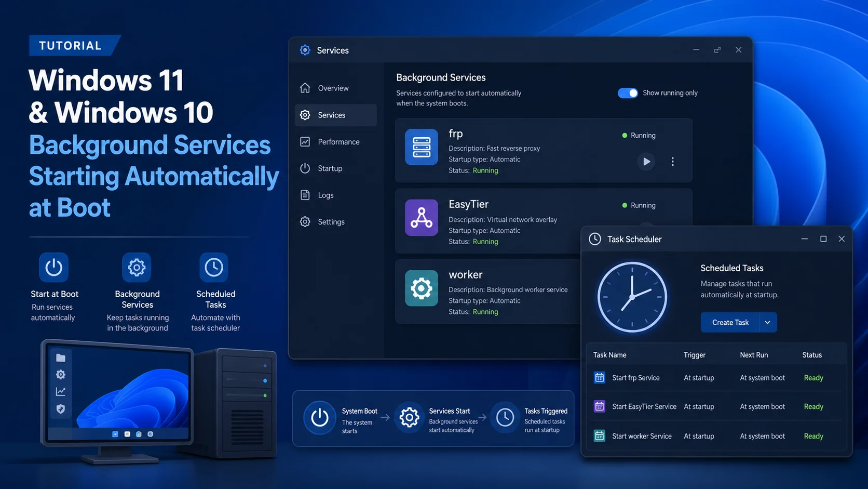Open Overview in the Services sidebar
This screenshot has height=489, width=868.
click(x=336, y=88)
